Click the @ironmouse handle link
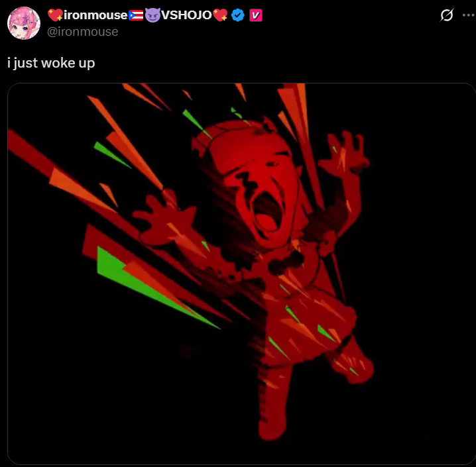This screenshot has width=476, height=467. tap(83, 32)
